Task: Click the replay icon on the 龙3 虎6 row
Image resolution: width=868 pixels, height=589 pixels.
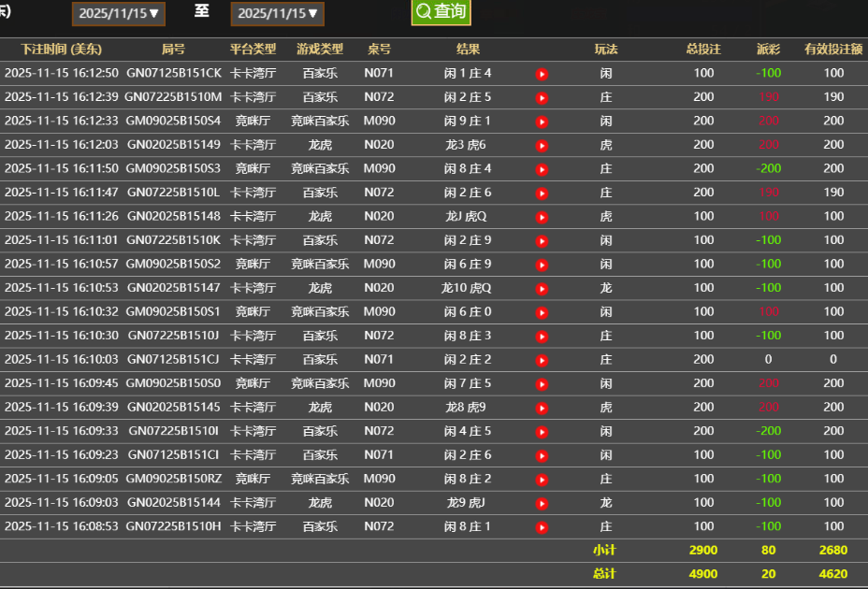Action: 542,144
